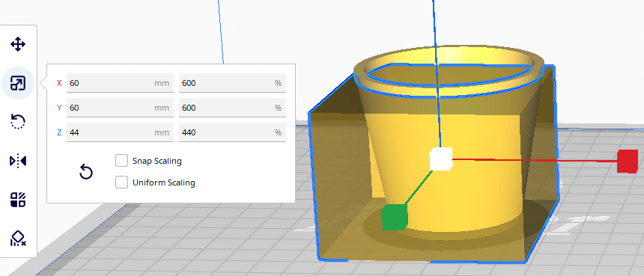Click the reset scale arrow icon
Screen dimensions: 644x276
(86, 172)
